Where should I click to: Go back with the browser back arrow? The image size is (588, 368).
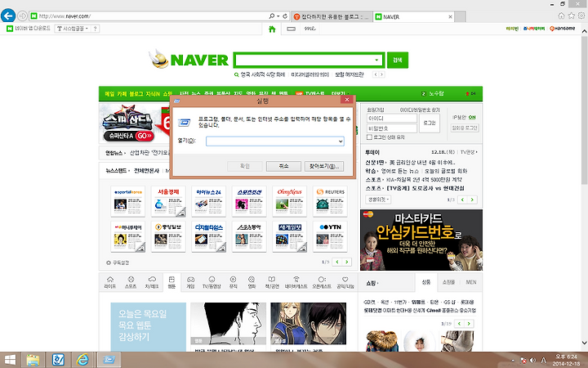tap(8, 16)
